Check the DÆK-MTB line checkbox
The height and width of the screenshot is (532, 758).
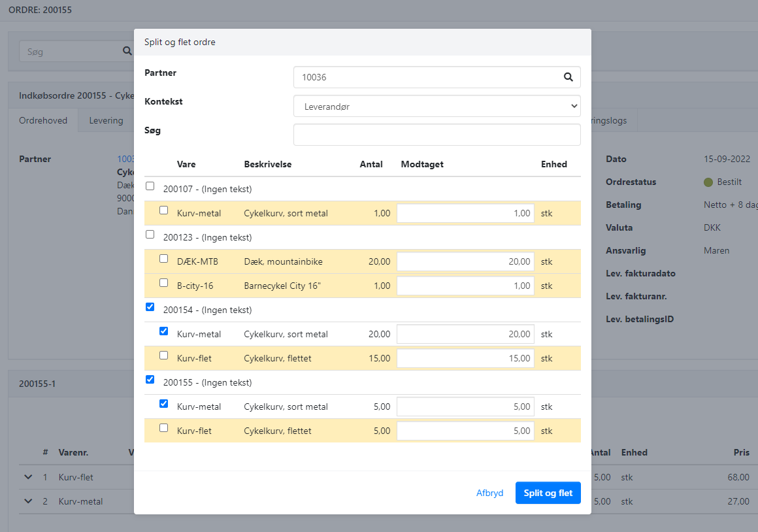(164, 259)
